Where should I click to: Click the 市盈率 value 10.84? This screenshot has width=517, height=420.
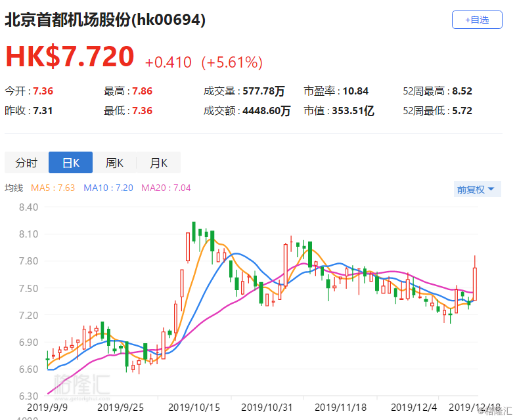pyautogui.click(x=355, y=91)
